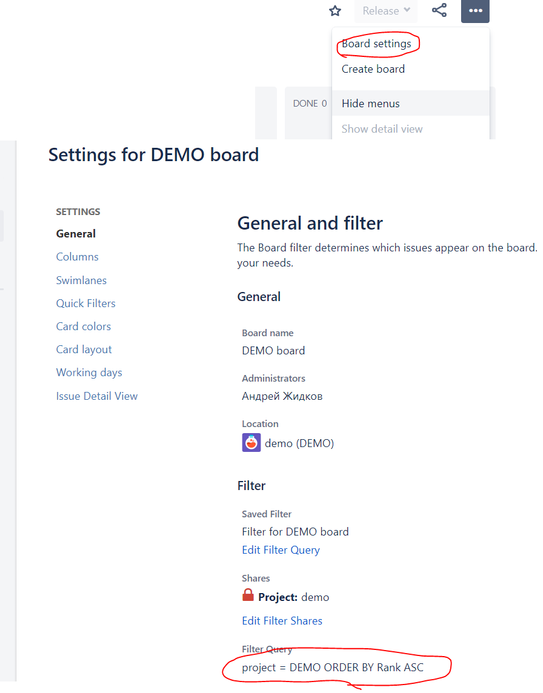Go to Quick Filters settings

[86, 303]
